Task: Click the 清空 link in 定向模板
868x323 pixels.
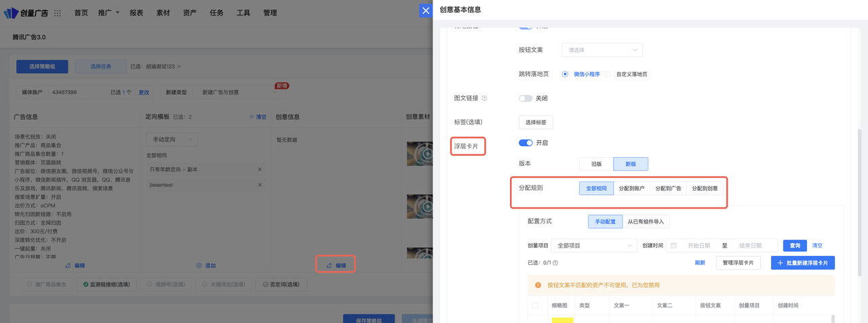Action: click(258, 116)
